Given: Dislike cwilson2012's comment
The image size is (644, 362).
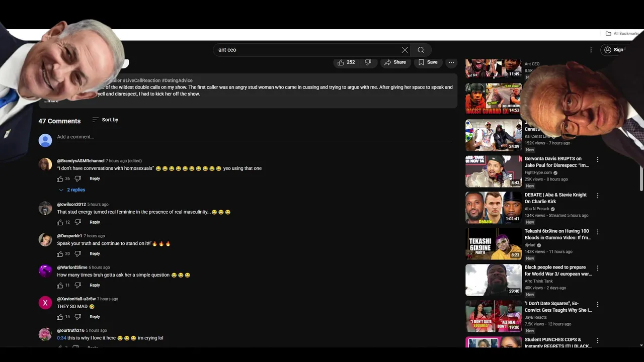Looking at the screenshot, I should [x=78, y=222].
